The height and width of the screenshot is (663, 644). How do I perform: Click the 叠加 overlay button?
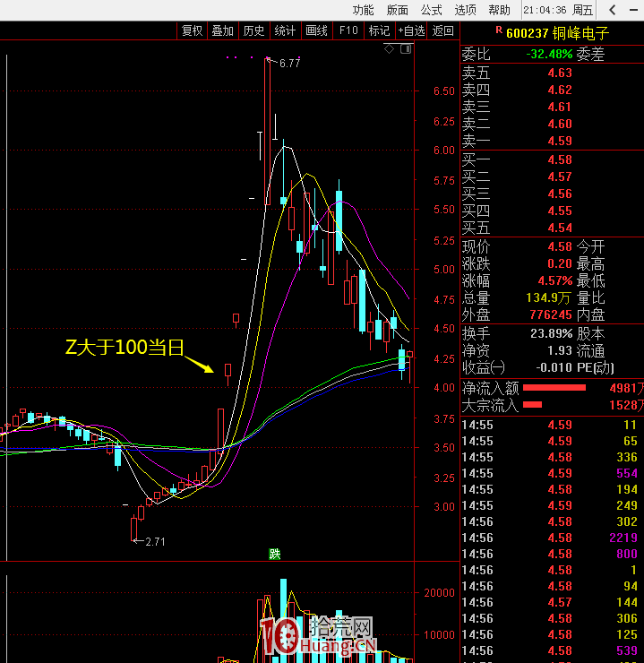(x=223, y=30)
